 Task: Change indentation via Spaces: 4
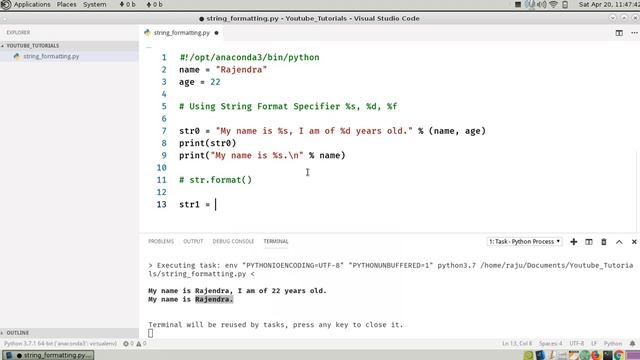pyautogui.click(x=550, y=344)
